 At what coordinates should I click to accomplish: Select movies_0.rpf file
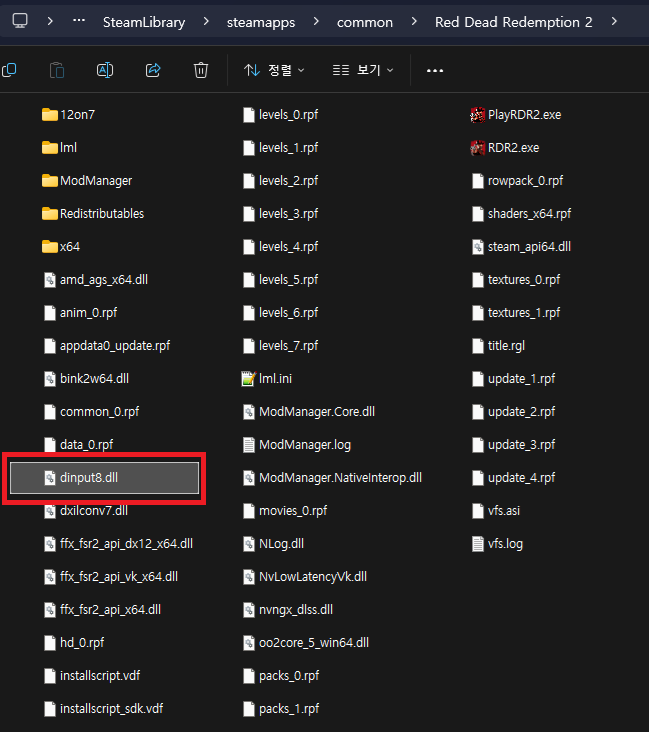coord(285,511)
